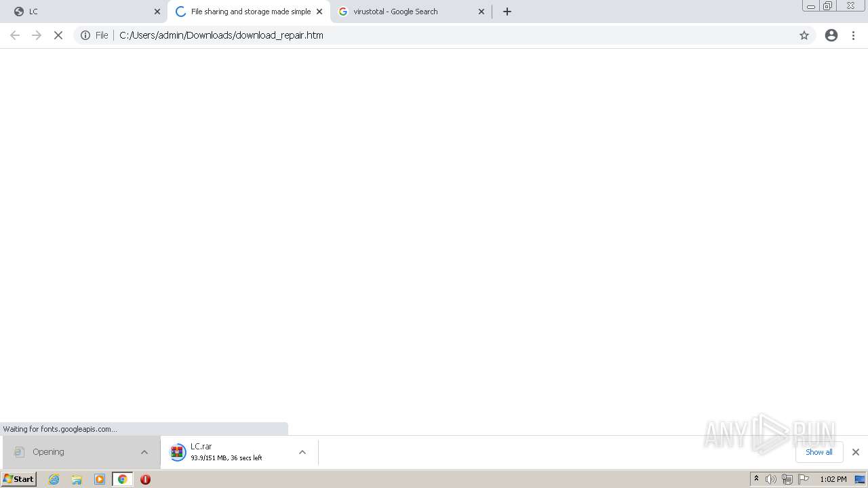View site information for the File page

point(94,35)
